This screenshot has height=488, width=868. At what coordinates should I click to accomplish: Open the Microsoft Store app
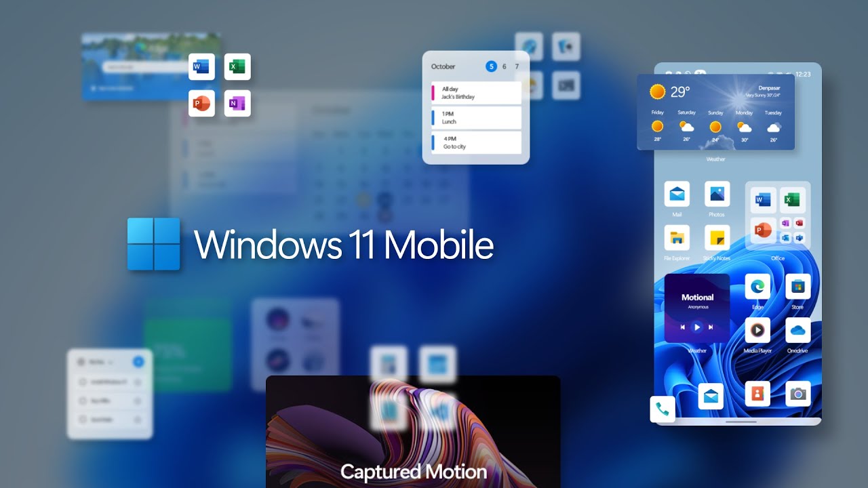click(x=798, y=287)
